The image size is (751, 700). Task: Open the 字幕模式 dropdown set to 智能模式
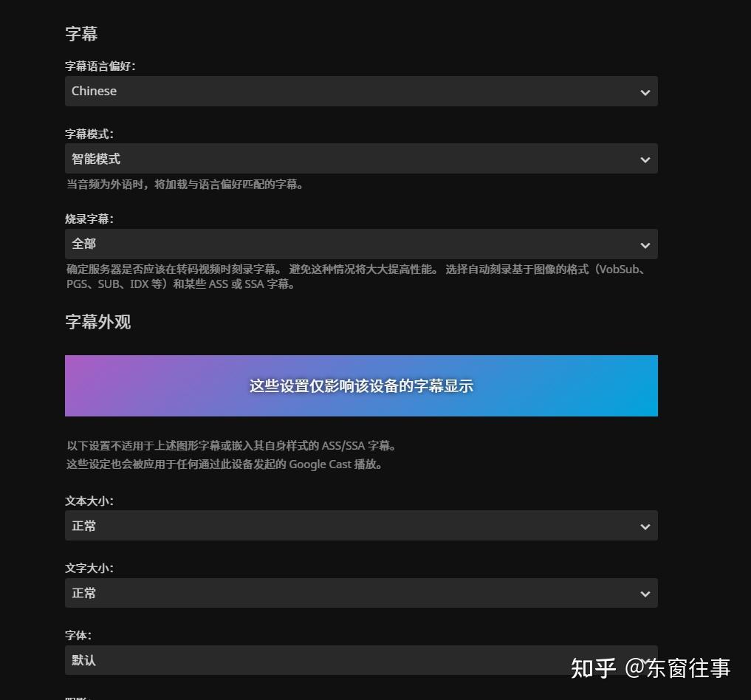(361, 158)
